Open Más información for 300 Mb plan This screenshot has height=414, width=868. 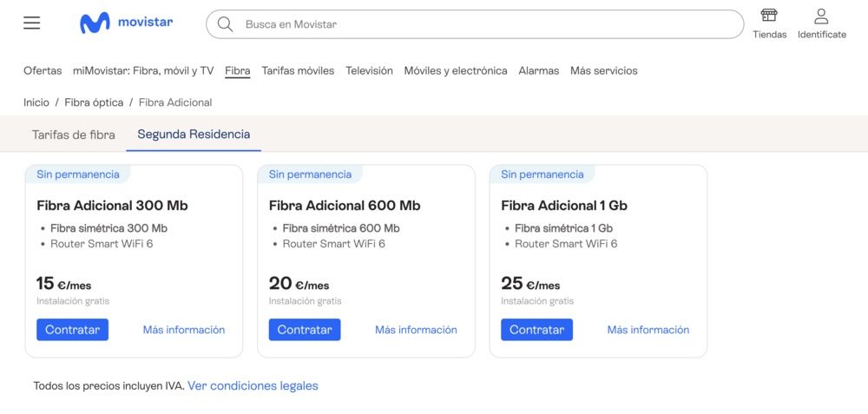coord(184,330)
